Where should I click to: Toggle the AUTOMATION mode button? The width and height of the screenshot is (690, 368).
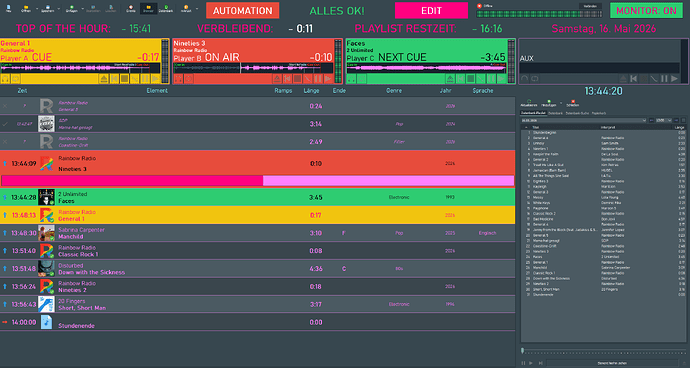point(242,11)
